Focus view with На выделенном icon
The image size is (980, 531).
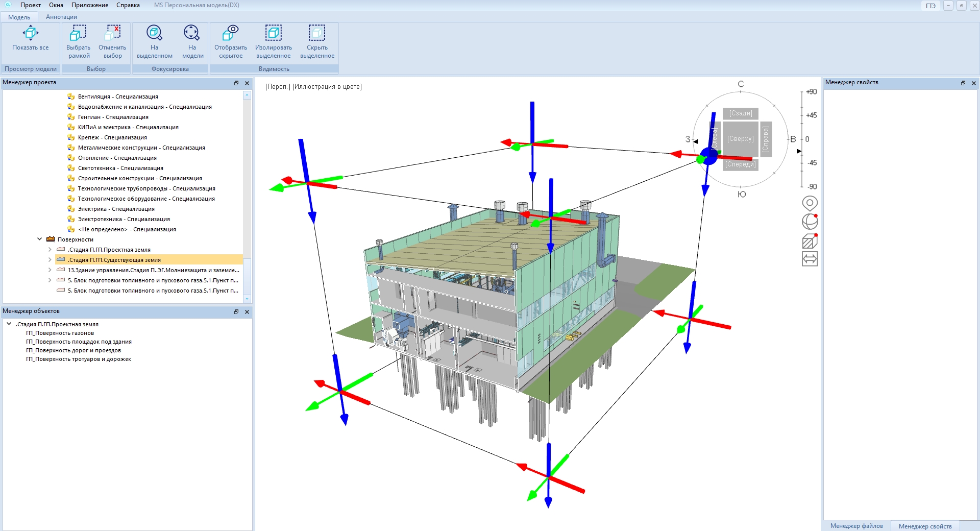click(x=154, y=34)
